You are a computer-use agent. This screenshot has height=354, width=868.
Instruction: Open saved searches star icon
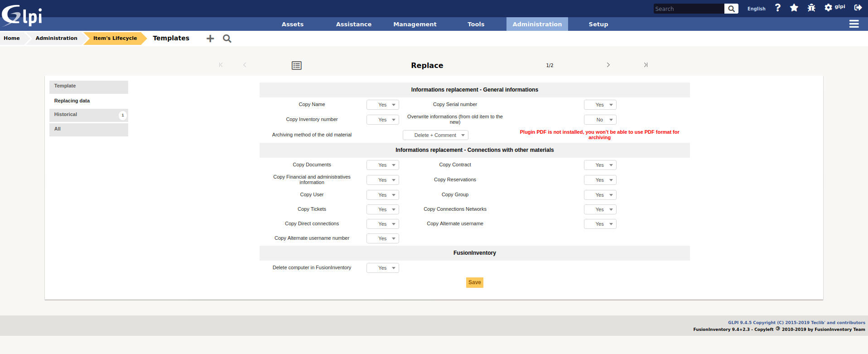click(794, 8)
